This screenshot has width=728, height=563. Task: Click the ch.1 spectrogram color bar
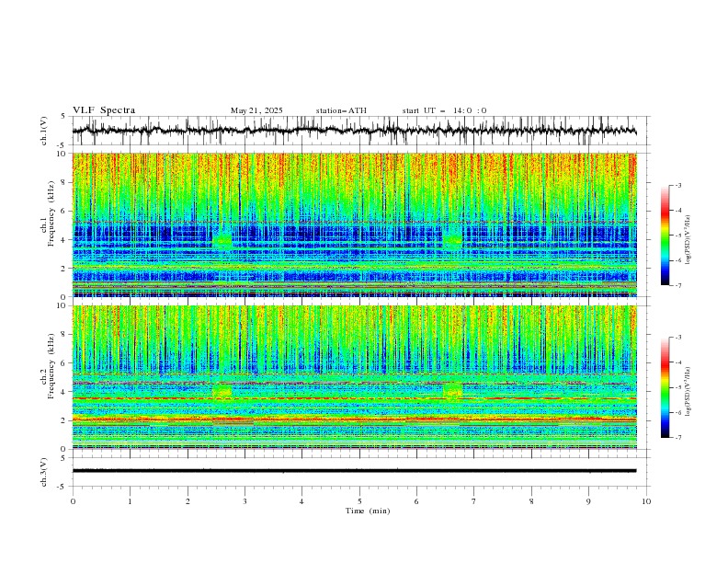665,236
